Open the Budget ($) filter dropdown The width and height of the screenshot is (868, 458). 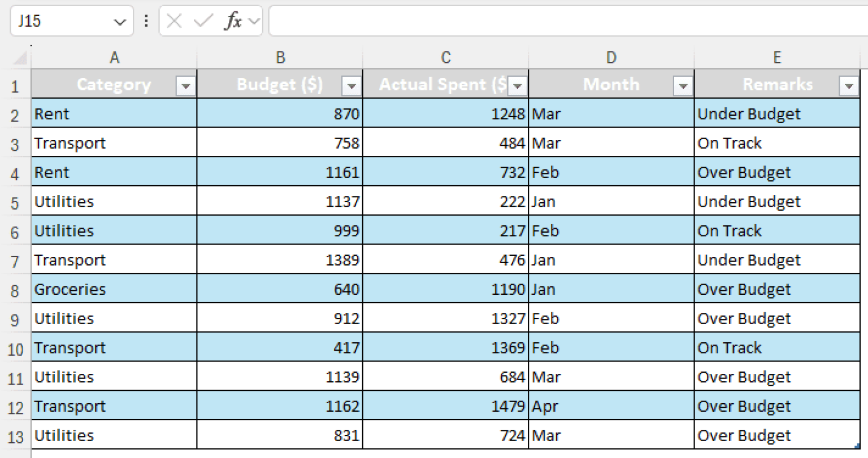tap(351, 86)
